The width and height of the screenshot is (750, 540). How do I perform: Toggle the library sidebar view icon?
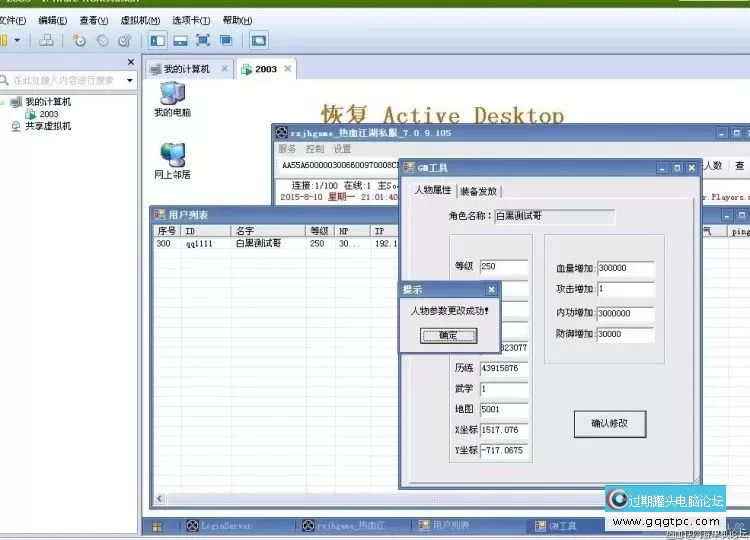coord(157,40)
